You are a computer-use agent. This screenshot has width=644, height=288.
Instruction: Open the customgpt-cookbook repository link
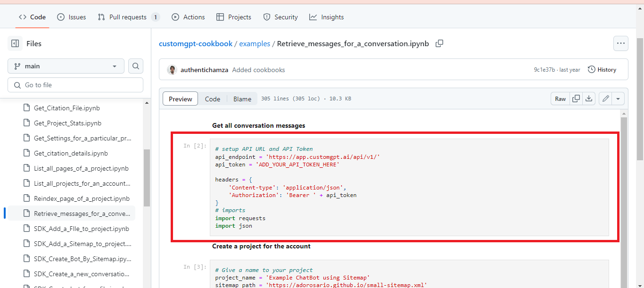pos(196,43)
